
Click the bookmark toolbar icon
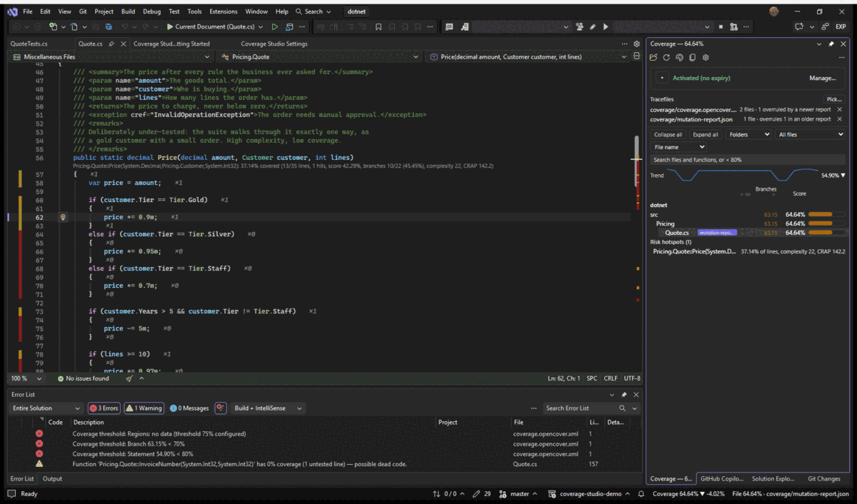click(x=379, y=27)
